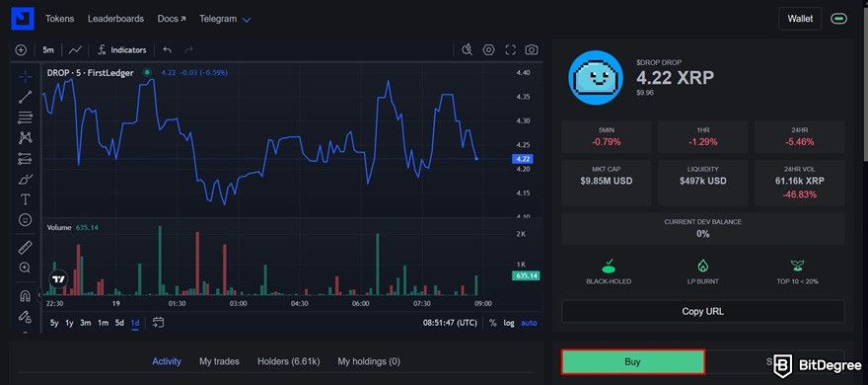This screenshot has width=868, height=385.
Task: Click the green Buy button
Action: pos(632,361)
